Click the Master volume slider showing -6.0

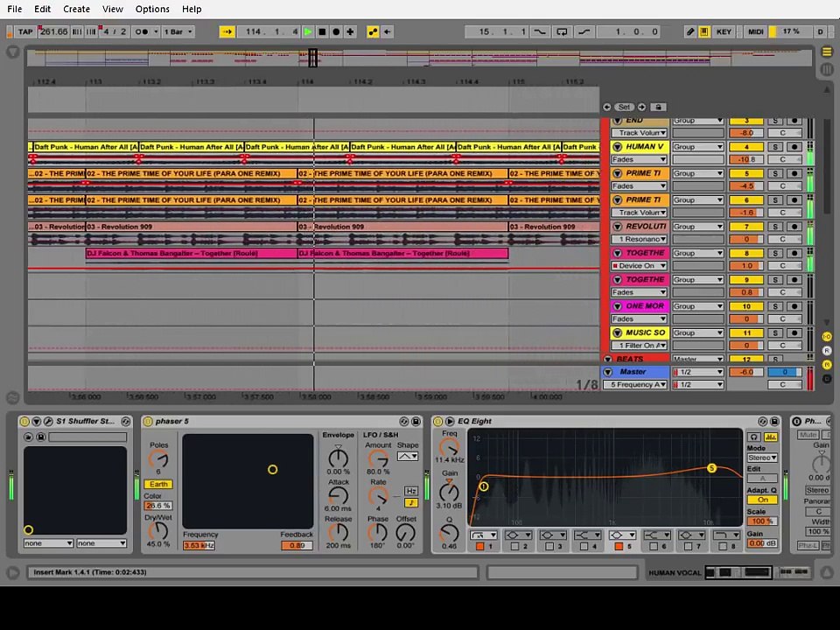click(746, 372)
